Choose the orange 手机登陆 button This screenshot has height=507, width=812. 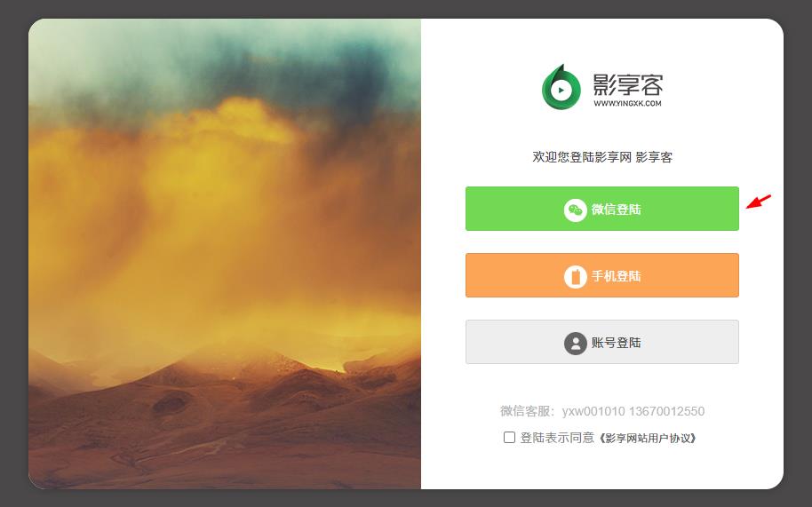point(601,275)
